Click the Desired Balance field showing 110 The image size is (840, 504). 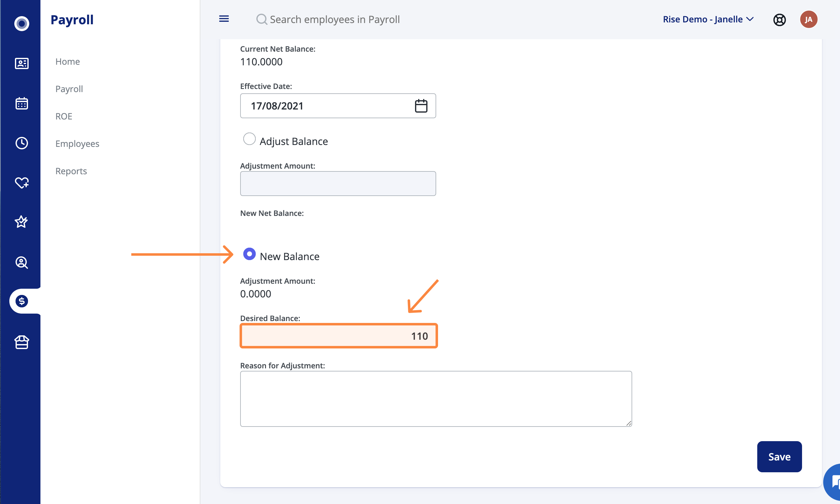338,336
